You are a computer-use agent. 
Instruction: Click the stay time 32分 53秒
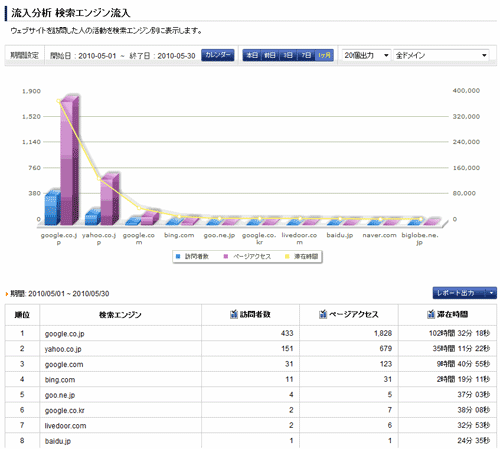(x=474, y=425)
